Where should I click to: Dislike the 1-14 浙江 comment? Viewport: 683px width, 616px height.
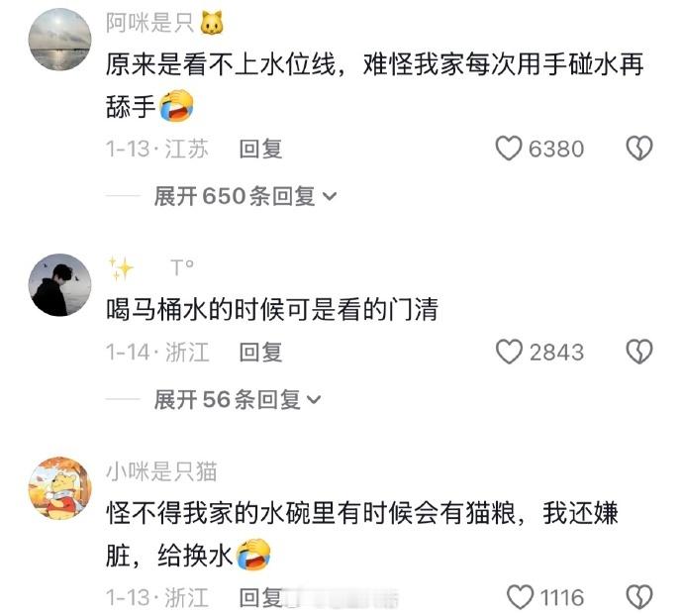point(639,352)
